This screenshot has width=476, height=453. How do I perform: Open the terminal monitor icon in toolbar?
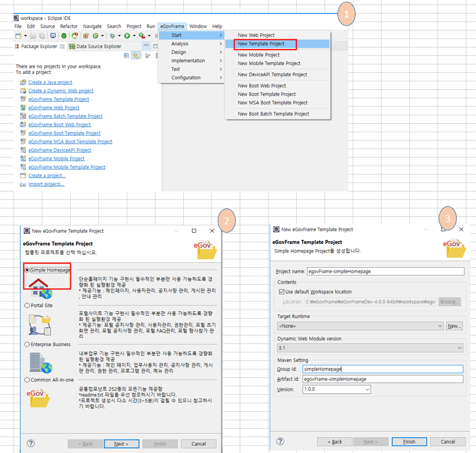pyautogui.click(x=53, y=36)
